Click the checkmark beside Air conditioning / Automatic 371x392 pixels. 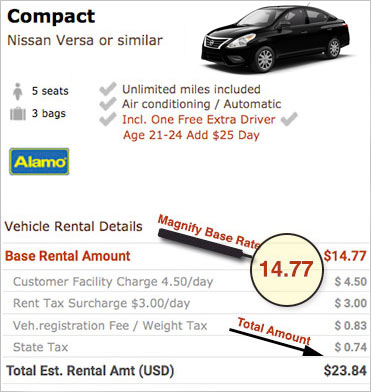(108, 104)
